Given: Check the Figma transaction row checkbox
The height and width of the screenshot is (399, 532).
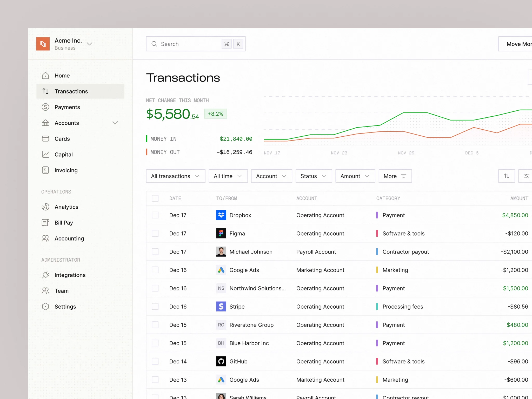Looking at the screenshot, I should [155, 233].
